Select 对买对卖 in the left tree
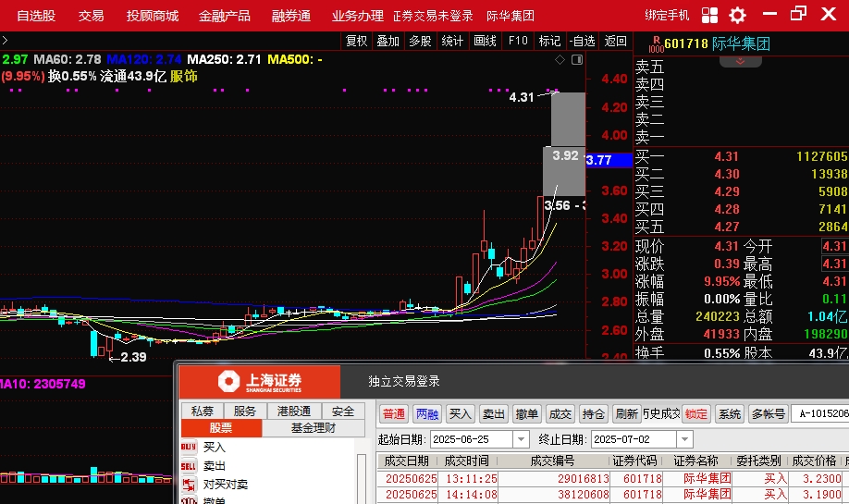The image size is (849, 504). pyautogui.click(x=226, y=484)
